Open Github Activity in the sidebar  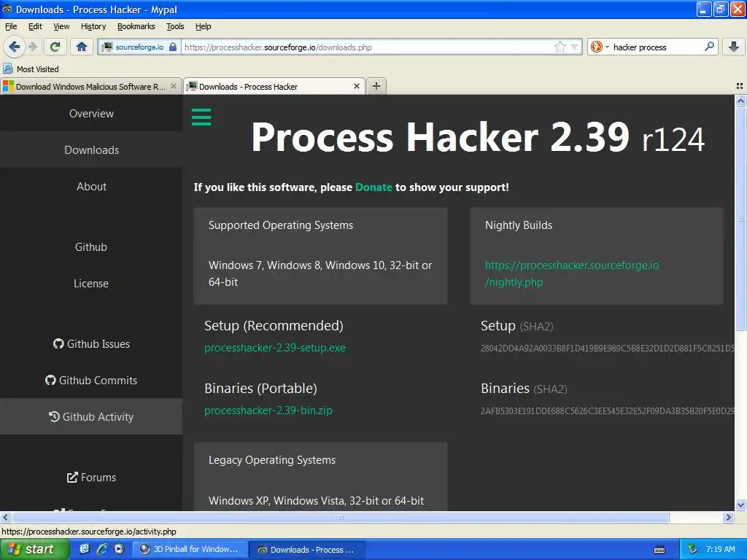point(91,416)
